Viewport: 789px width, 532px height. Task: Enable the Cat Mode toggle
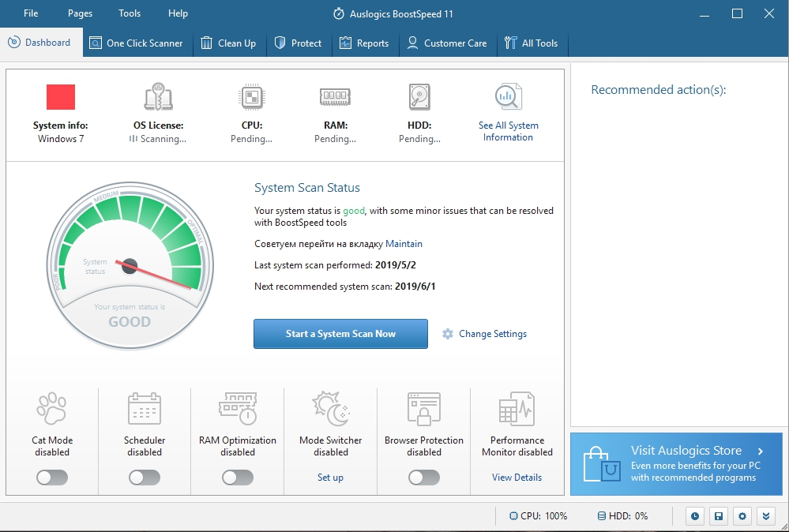pyautogui.click(x=52, y=478)
